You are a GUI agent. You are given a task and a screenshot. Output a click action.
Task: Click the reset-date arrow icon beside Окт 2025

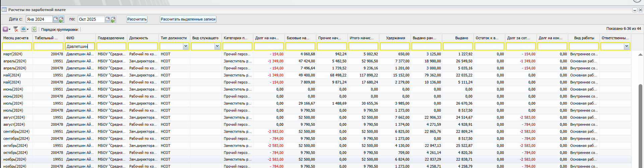[x=113, y=20]
